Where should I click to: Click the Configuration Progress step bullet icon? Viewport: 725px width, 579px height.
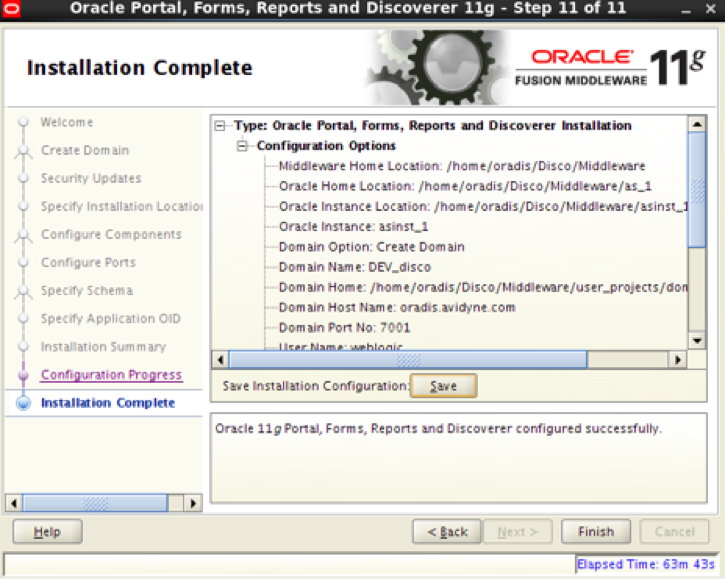(x=23, y=375)
